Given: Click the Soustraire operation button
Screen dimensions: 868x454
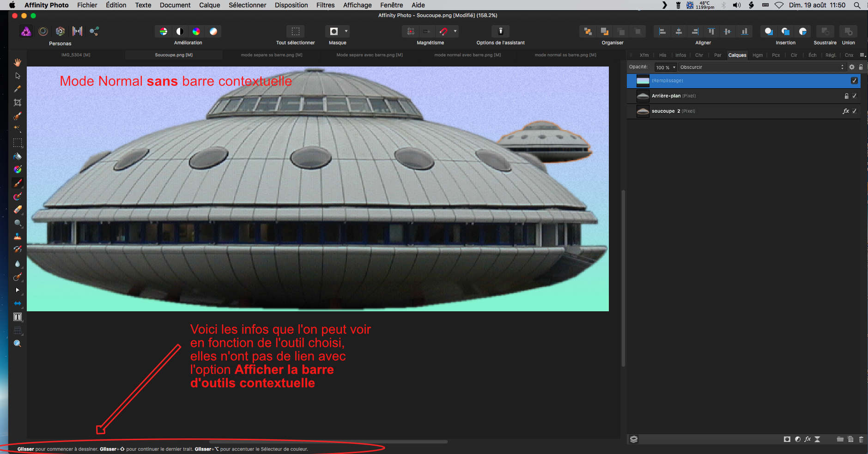Looking at the screenshot, I should point(825,31).
